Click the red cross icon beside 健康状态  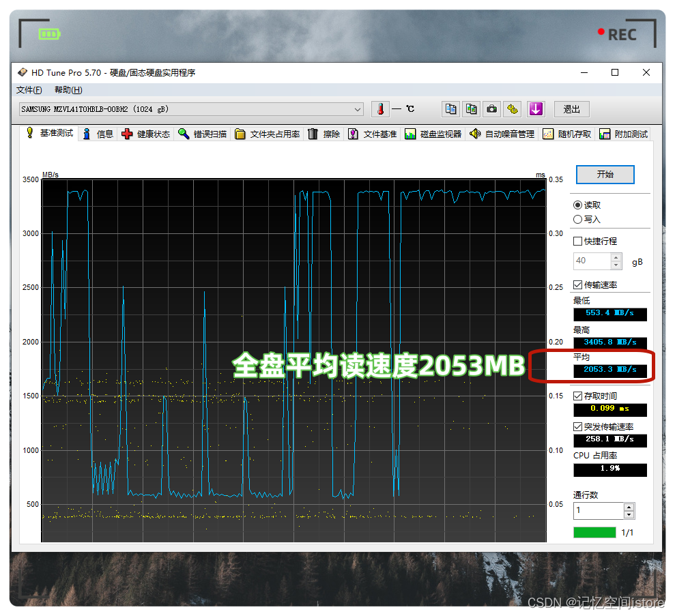(x=126, y=134)
